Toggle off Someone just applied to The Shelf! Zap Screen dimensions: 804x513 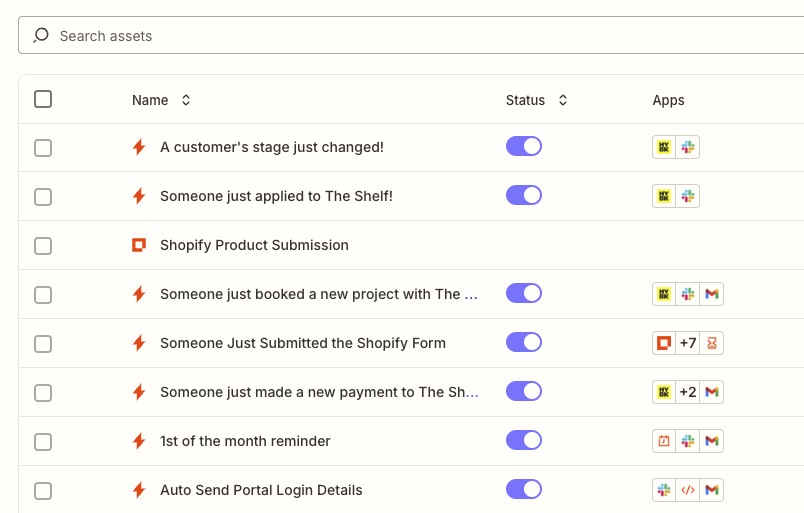(x=524, y=195)
